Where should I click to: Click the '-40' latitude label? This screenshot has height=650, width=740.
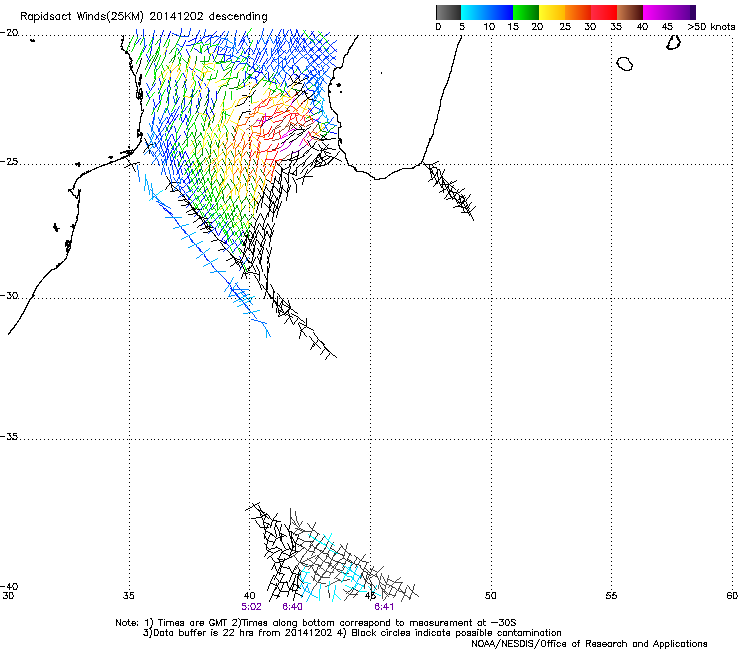[9, 586]
